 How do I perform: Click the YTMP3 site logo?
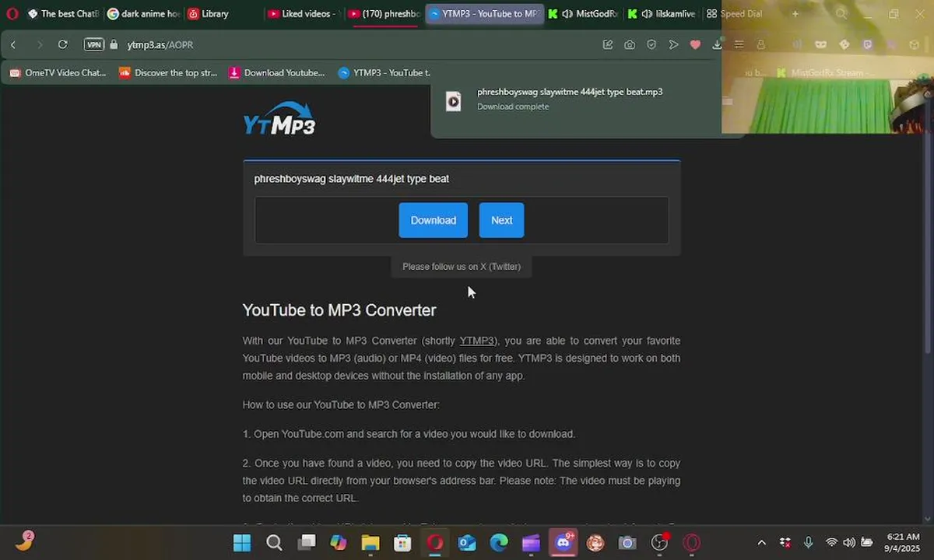tap(279, 119)
